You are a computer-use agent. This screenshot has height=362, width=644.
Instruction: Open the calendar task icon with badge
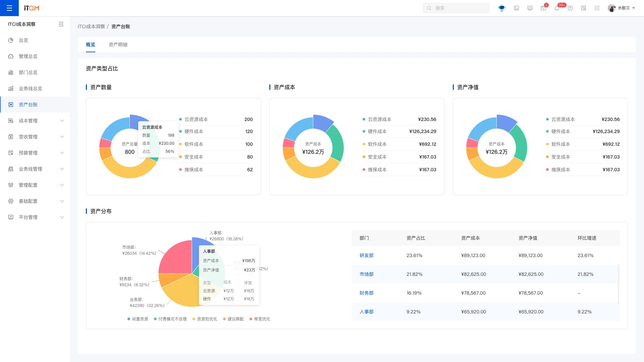point(543,8)
